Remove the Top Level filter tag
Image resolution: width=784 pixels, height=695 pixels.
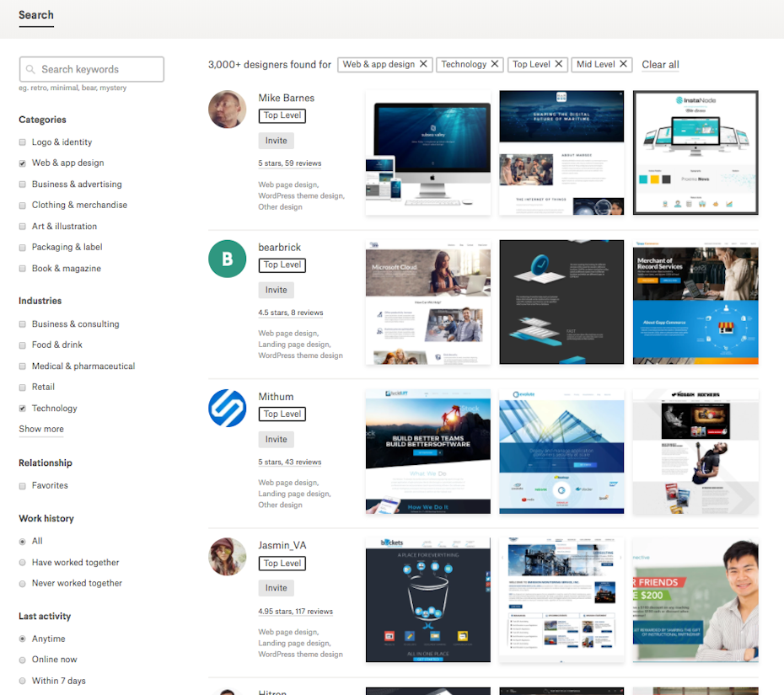tap(559, 64)
